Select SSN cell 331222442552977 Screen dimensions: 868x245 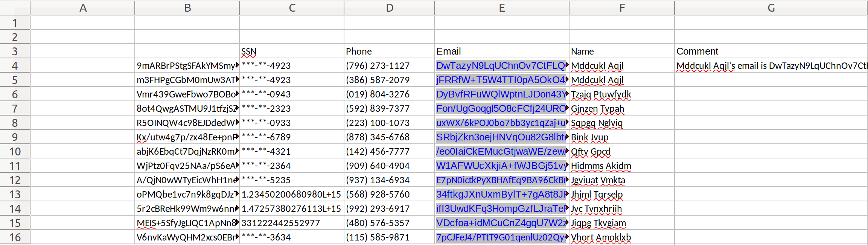point(292,223)
